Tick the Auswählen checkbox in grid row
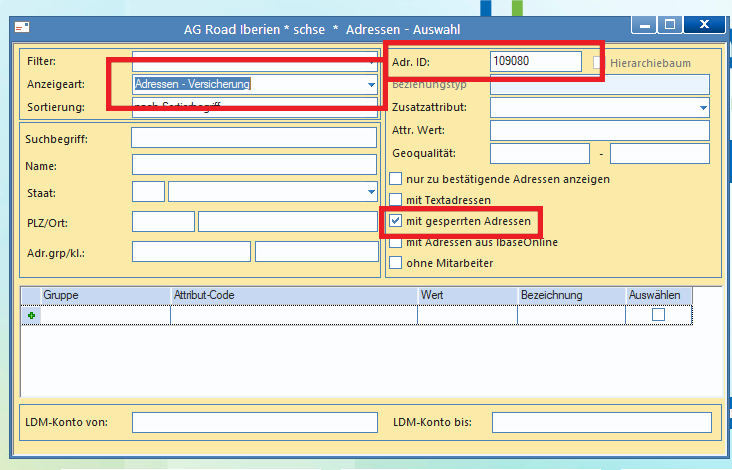This screenshot has width=732, height=470. click(658, 315)
